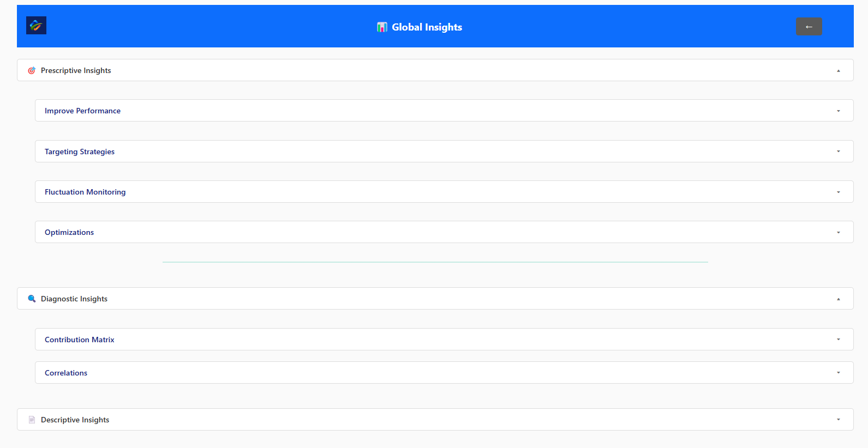This screenshot has width=868, height=448.
Task: Collapse Prescriptive Insights using its arrow
Action: click(x=839, y=71)
